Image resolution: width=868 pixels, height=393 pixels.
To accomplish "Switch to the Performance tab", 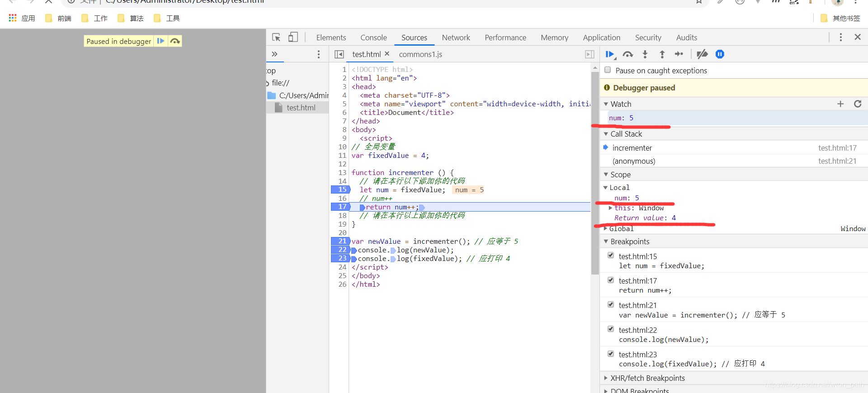I will coord(505,38).
